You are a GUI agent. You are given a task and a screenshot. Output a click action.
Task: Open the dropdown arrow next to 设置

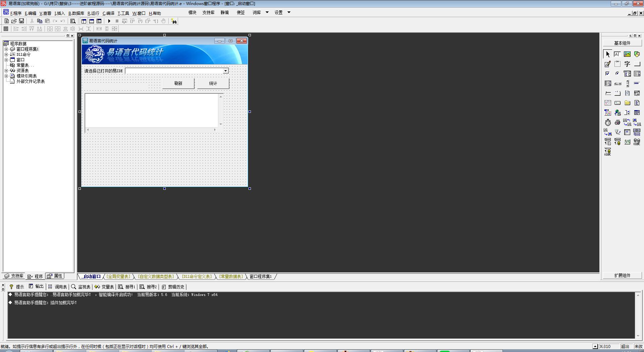click(289, 12)
